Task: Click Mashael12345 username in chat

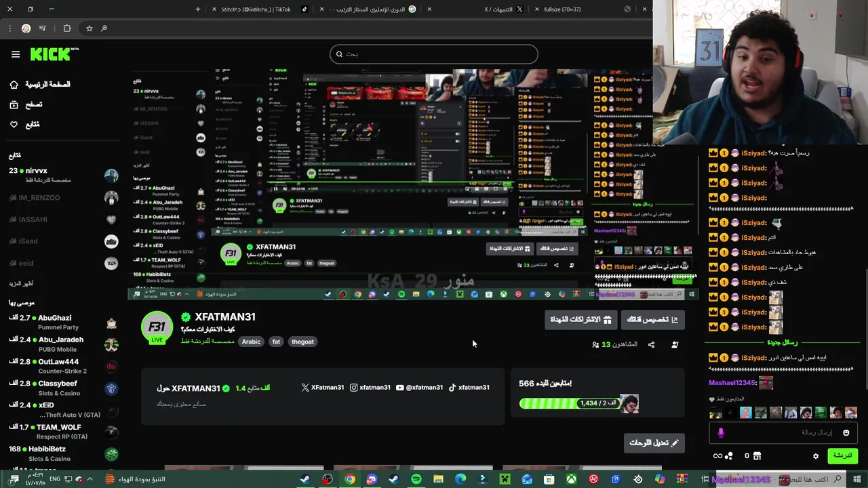Action: (x=732, y=383)
